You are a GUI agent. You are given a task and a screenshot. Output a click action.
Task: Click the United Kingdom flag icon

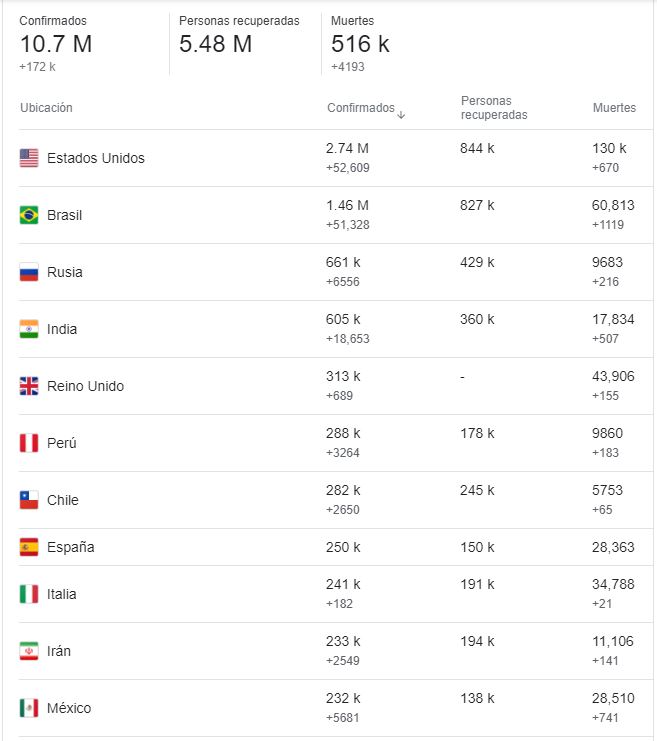(29, 386)
